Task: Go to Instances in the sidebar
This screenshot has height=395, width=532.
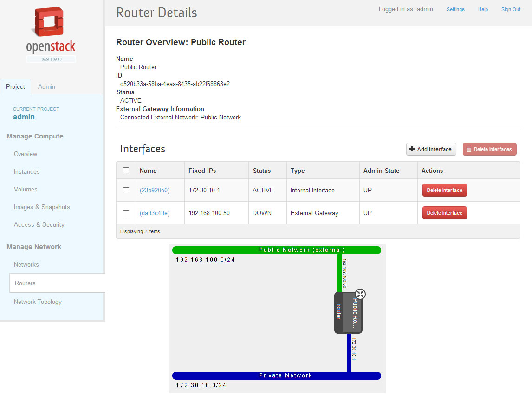Action: pos(26,171)
